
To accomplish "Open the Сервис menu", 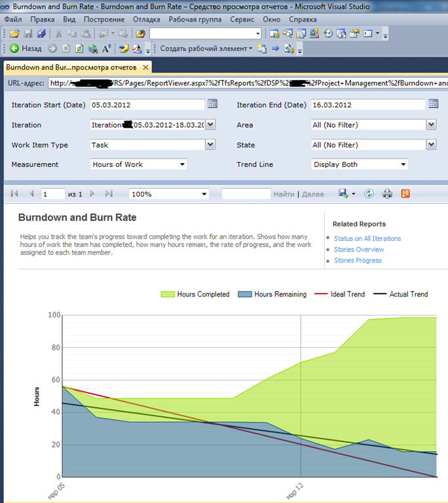I will tap(242, 19).
